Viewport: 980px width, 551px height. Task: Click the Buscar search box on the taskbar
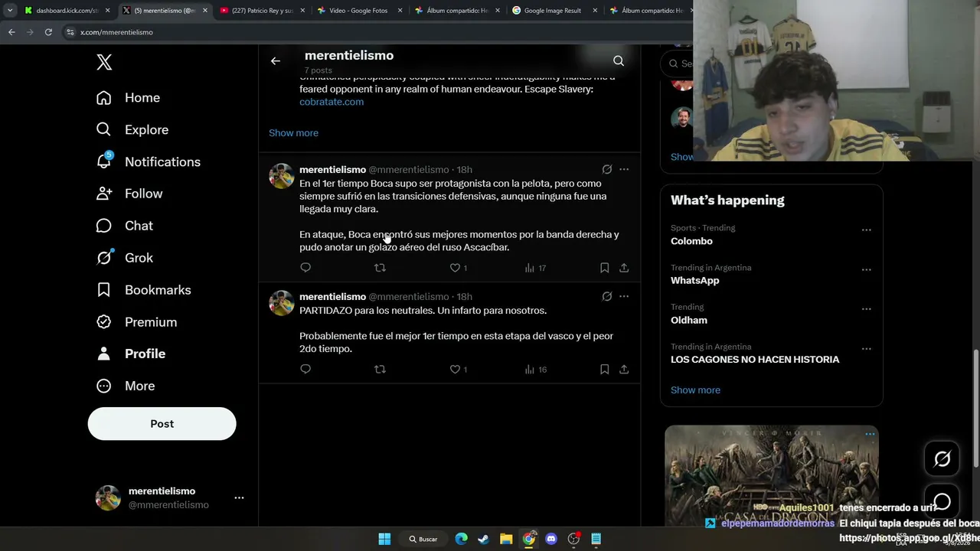[423, 539]
